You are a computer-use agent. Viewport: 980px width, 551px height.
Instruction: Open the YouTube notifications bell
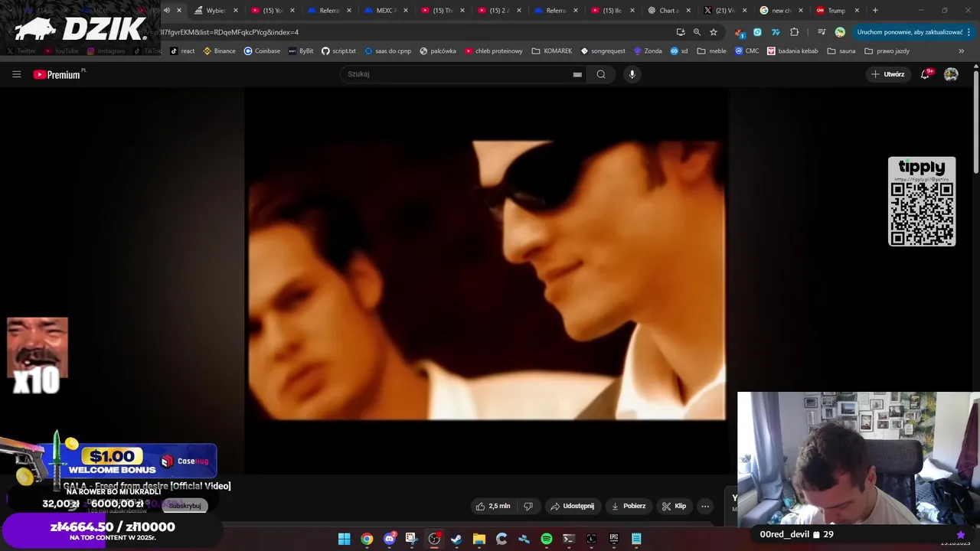click(x=926, y=74)
